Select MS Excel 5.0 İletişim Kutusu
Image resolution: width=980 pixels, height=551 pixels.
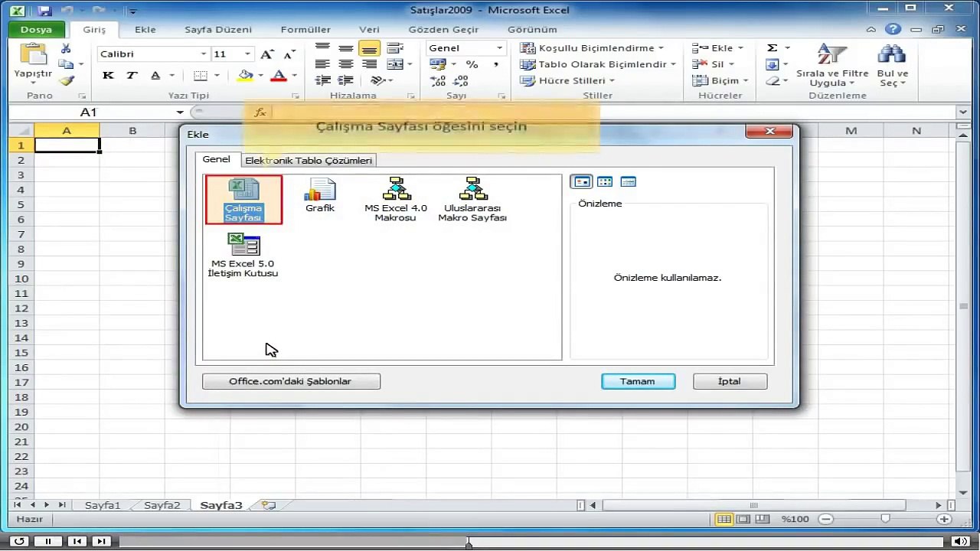(x=243, y=256)
